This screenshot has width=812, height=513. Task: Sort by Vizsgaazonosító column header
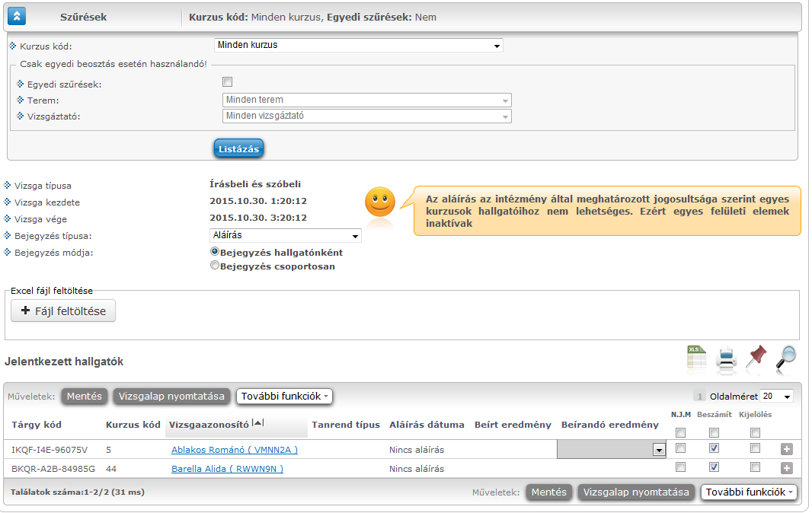click(209, 425)
